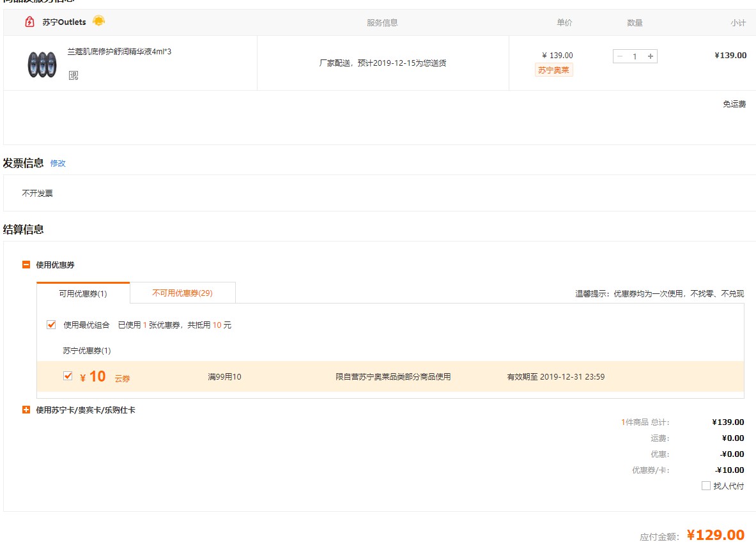
Task: Tick the 找人代付 checkbox
Action: [706, 486]
